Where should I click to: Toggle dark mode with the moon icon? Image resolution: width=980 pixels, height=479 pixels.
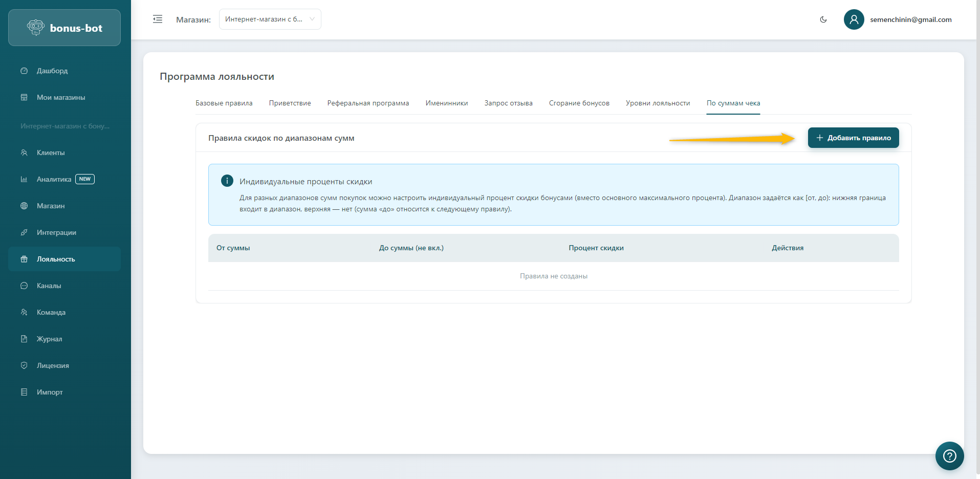tap(823, 19)
